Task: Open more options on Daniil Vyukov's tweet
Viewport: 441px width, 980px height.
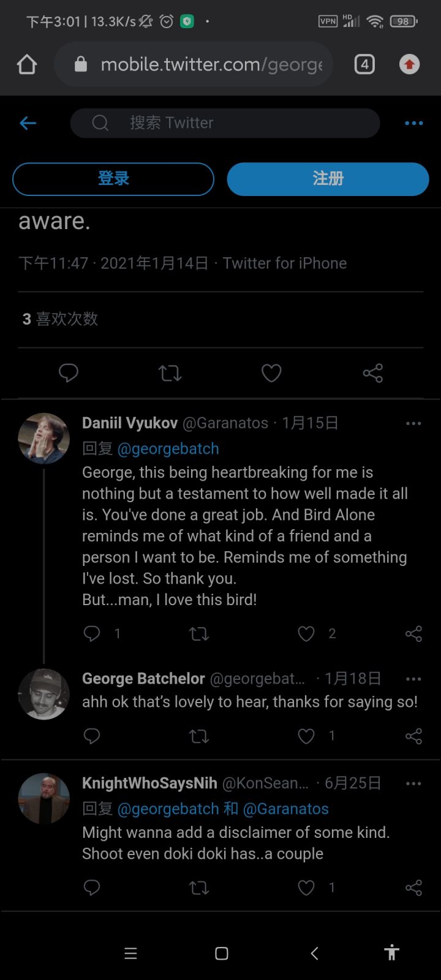Action: pos(413,423)
